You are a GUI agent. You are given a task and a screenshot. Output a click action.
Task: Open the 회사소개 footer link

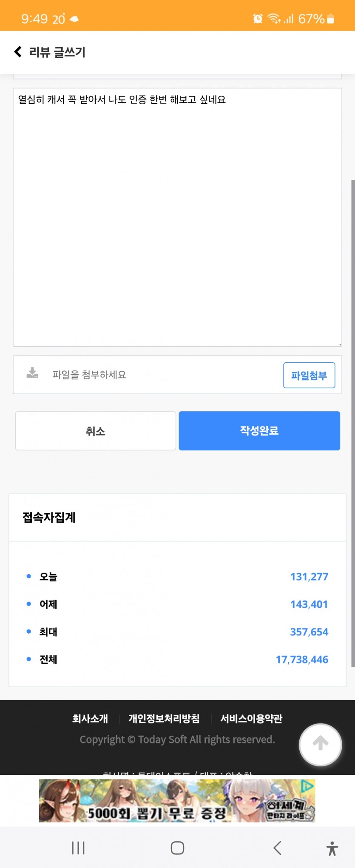point(90,719)
